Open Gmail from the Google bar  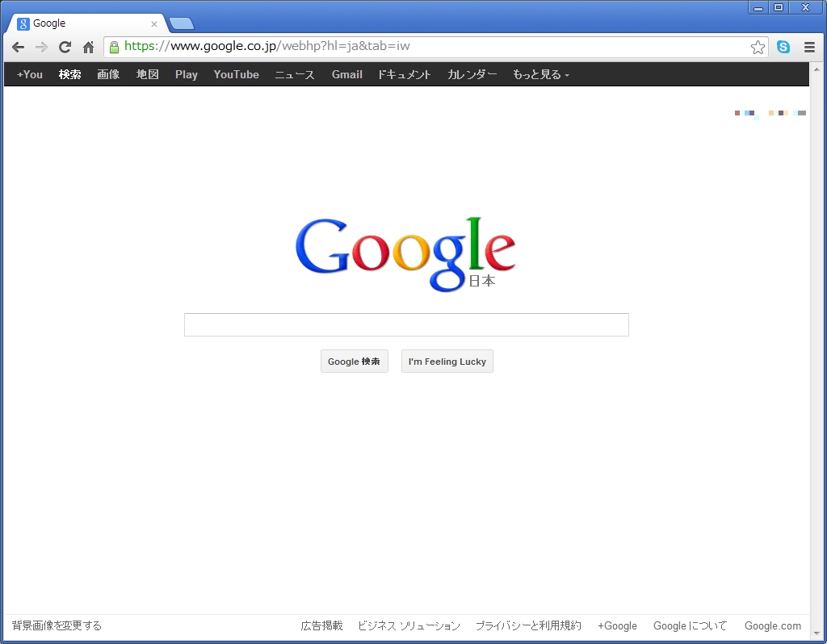coord(346,74)
